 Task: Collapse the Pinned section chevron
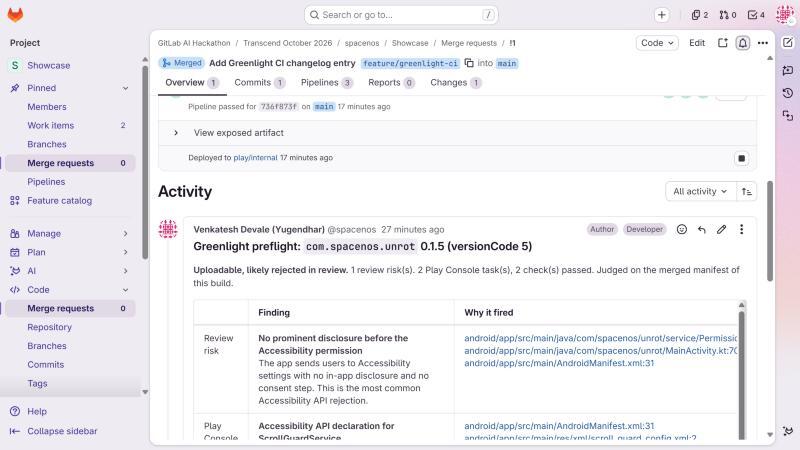pos(126,88)
